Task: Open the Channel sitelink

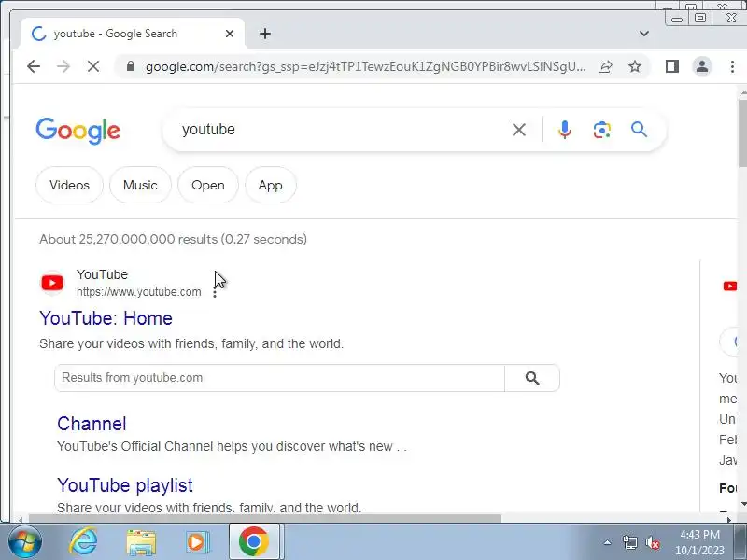Action: [x=92, y=424]
